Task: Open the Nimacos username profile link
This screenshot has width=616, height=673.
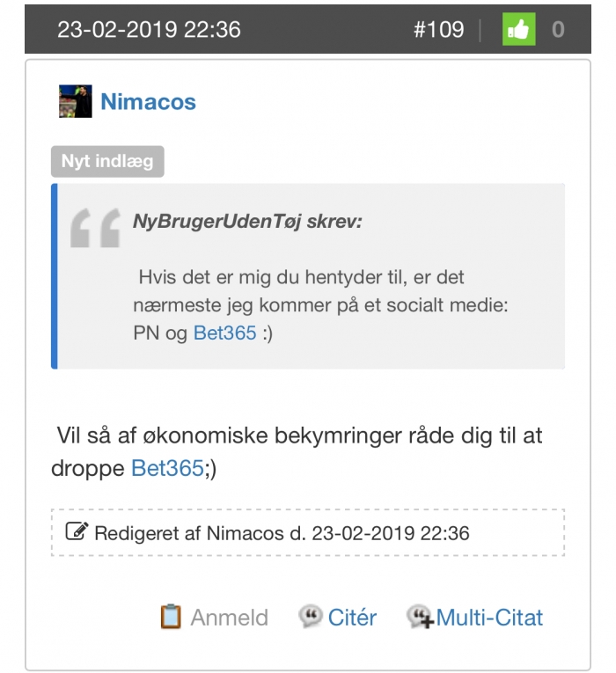Action: [x=148, y=102]
